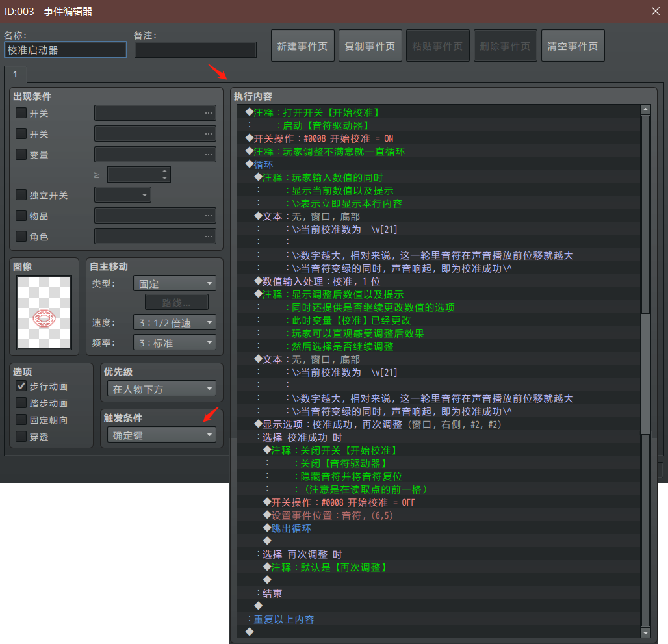Check the 固定朝向 option

coord(21,420)
